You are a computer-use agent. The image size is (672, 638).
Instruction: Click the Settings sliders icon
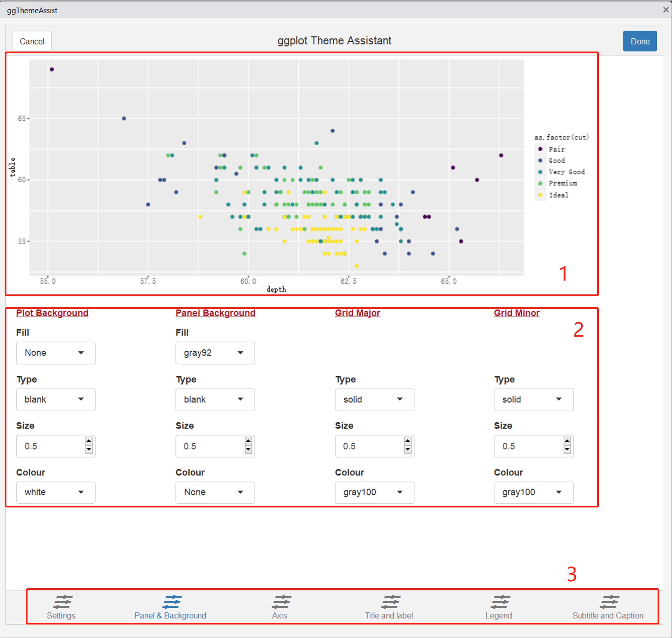point(63,602)
